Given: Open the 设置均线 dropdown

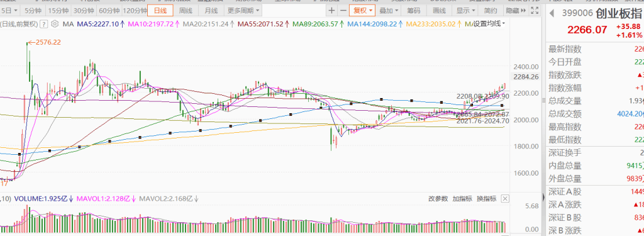Looking at the screenshot, I should 488,24.
